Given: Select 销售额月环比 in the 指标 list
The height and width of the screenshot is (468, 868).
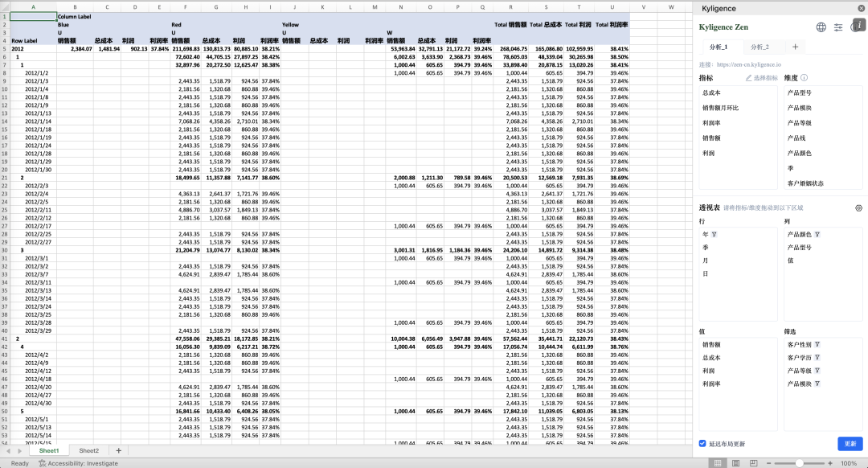Looking at the screenshot, I should pyautogui.click(x=720, y=108).
